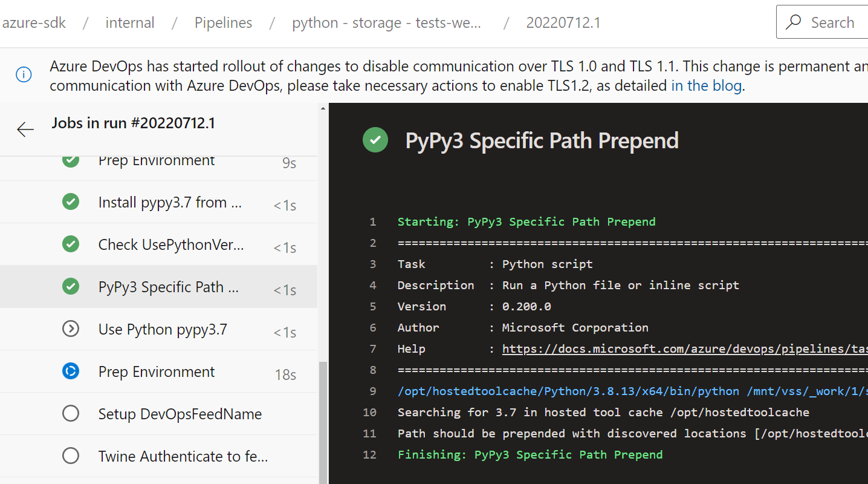Select Check UsePythonVer... step

158,244
